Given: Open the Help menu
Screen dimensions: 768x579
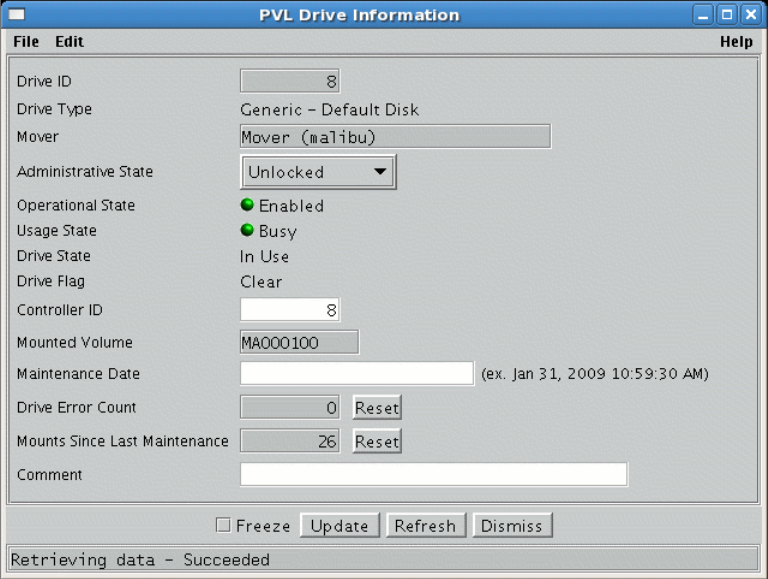Looking at the screenshot, I should tap(736, 42).
